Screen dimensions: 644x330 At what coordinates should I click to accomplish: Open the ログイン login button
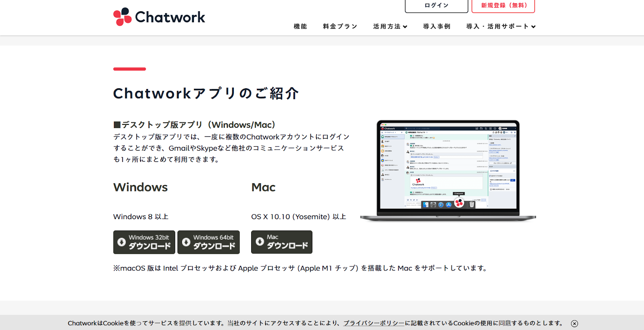(x=436, y=6)
